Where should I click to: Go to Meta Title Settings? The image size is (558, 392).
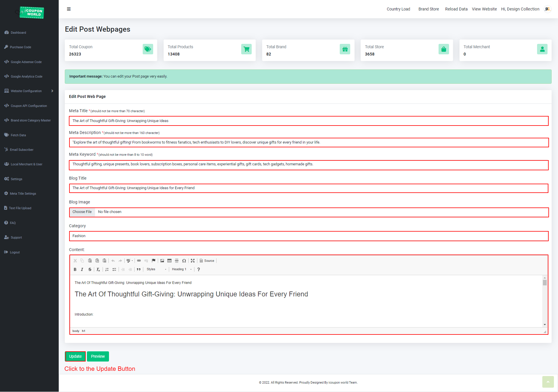coord(23,194)
